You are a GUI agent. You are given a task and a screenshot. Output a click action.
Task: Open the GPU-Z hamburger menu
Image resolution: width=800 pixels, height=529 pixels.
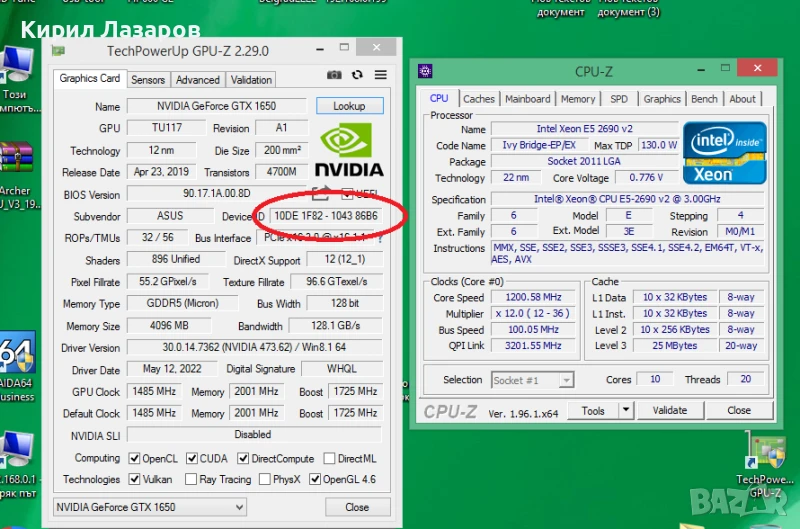tap(380, 75)
